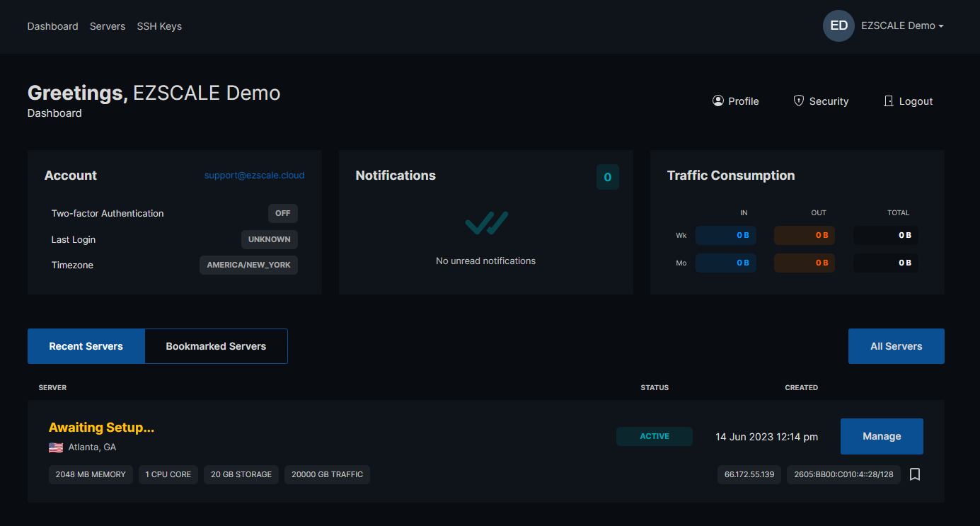Image resolution: width=980 pixels, height=526 pixels.
Task: Click the ED user avatar
Action: click(x=838, y=25)
